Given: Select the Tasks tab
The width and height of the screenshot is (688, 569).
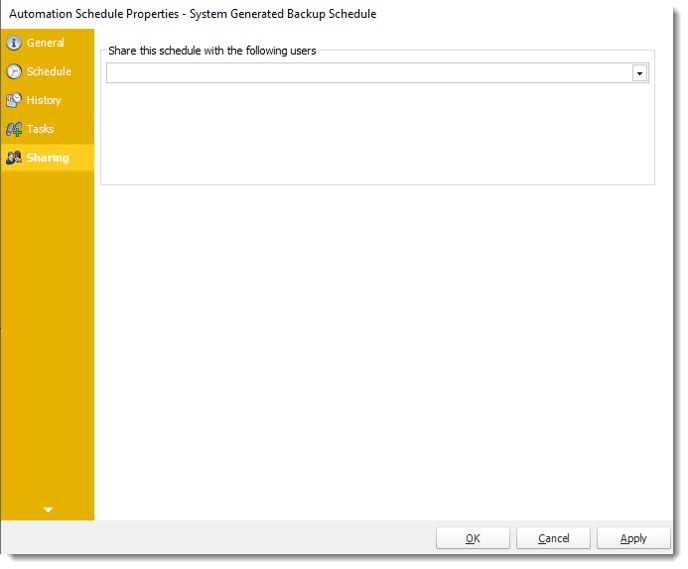Looking at the screenshot, I should click(x=47, y=129).
